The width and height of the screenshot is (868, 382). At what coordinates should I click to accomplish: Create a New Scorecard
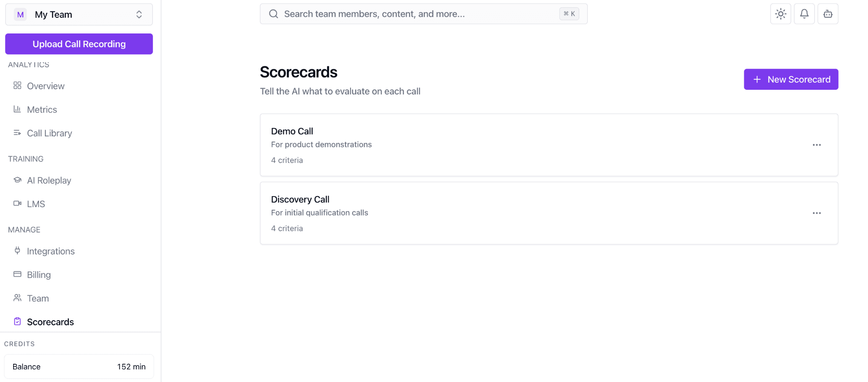[791, 79]
